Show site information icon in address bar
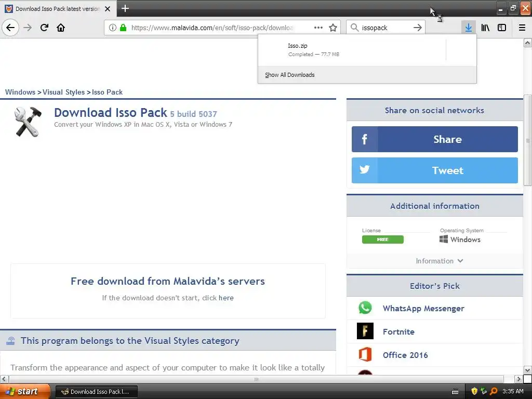Image resolution: width=532 pixels, height=399 pixels. (113, 28)
